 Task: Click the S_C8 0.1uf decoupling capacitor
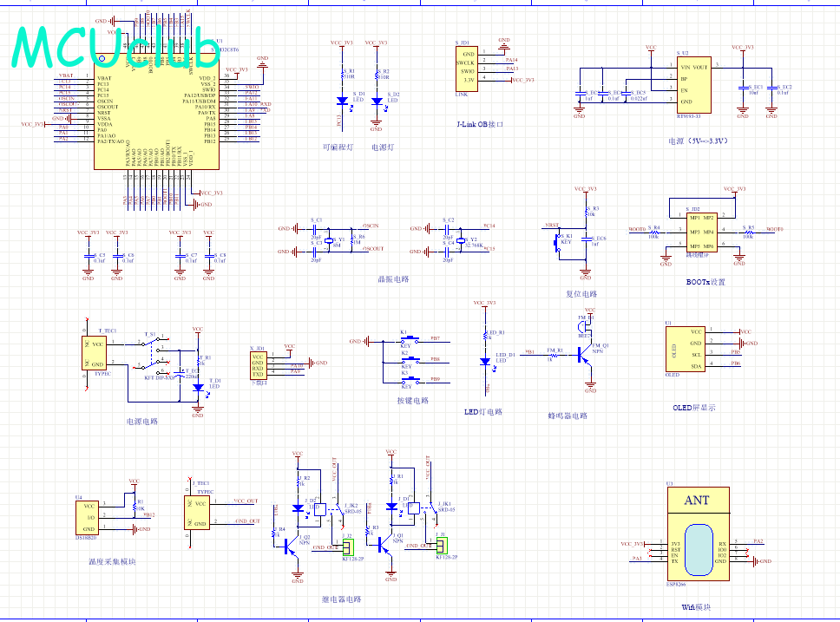pyautogui.click(x=209, y=257)
